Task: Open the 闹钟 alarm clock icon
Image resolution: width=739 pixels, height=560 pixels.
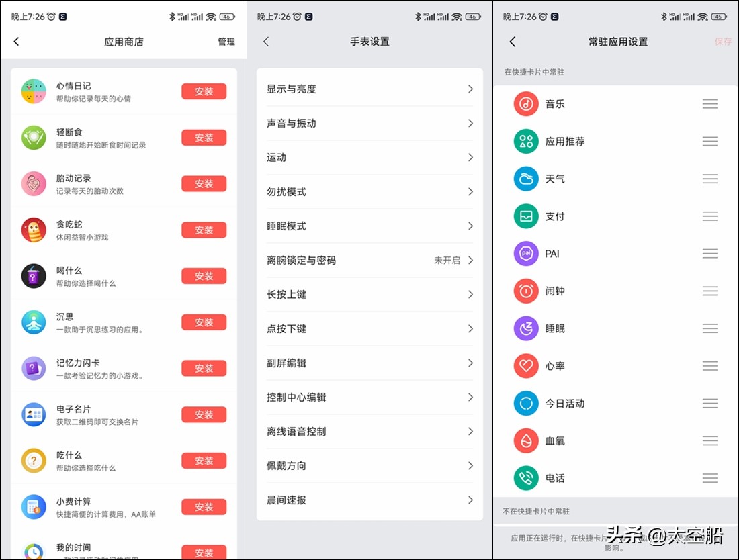Action: click(527, 291)
